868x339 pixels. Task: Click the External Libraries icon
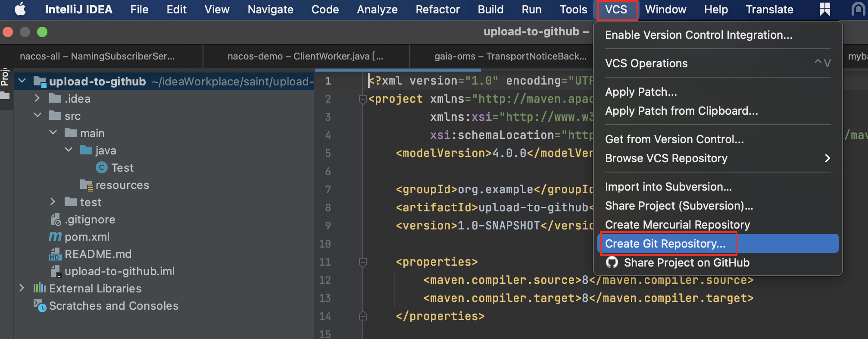(x=40, y=288)
